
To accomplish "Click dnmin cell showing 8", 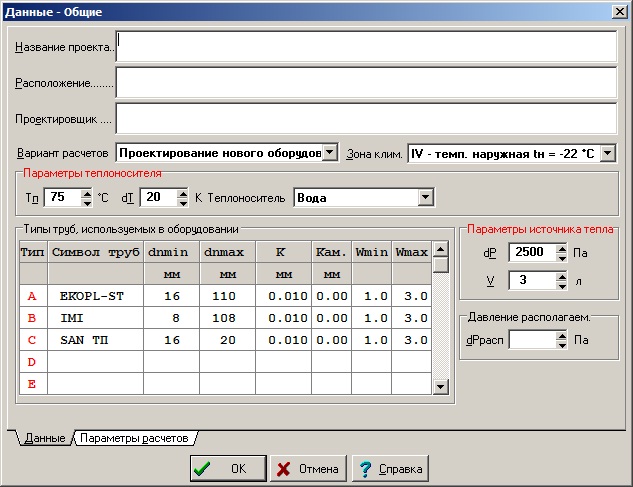I will tap(171, 318).
